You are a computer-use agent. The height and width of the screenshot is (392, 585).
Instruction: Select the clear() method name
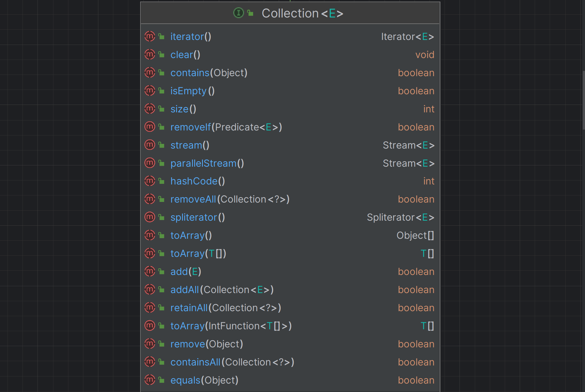[x=185, y=55]
